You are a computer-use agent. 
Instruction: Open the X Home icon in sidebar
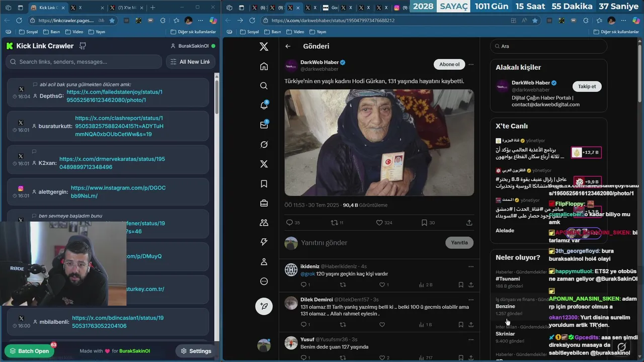point(264,66)
